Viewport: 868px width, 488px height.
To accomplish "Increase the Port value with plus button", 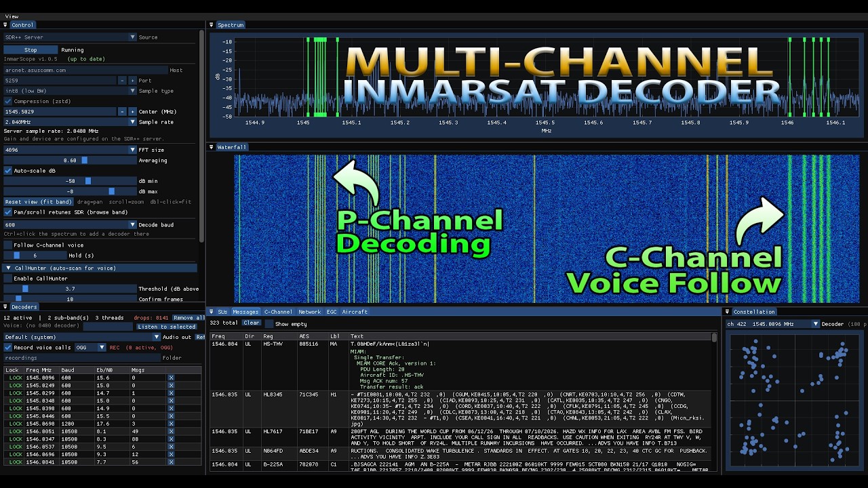I will click(132, 80).
